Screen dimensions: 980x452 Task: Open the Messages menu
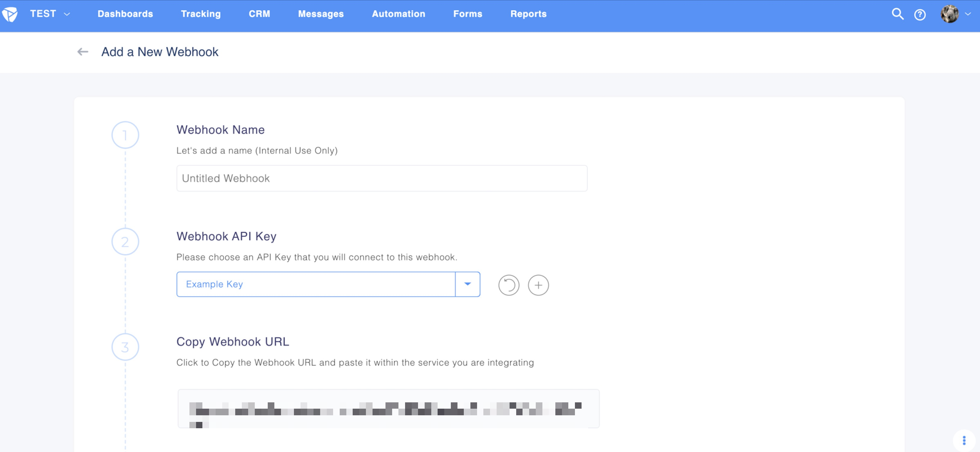(x=321, y=14)
